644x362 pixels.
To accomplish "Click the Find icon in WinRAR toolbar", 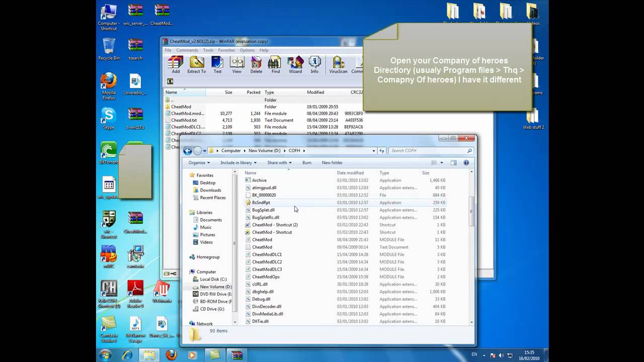I will pyautogui.click(x=275, y=65).
